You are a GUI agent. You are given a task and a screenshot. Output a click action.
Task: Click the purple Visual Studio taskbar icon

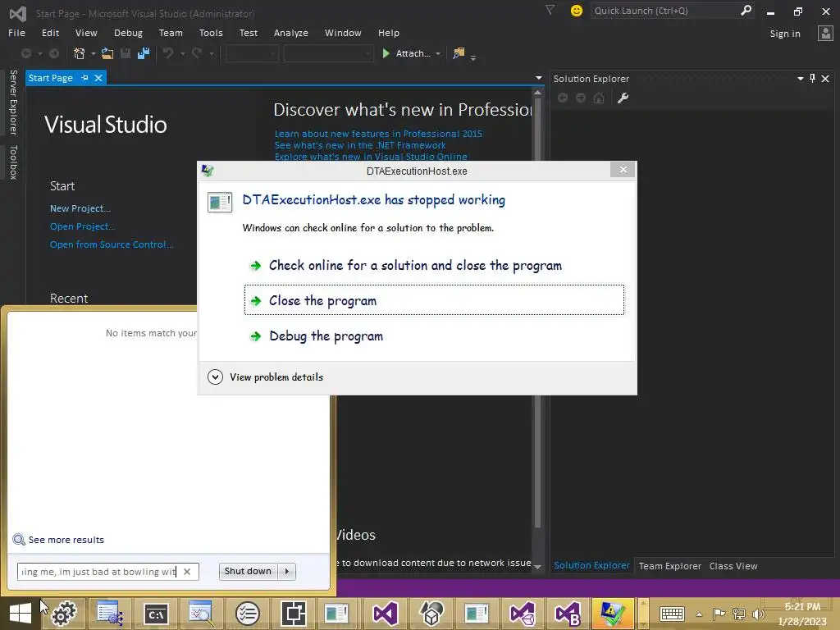(386, 614)
